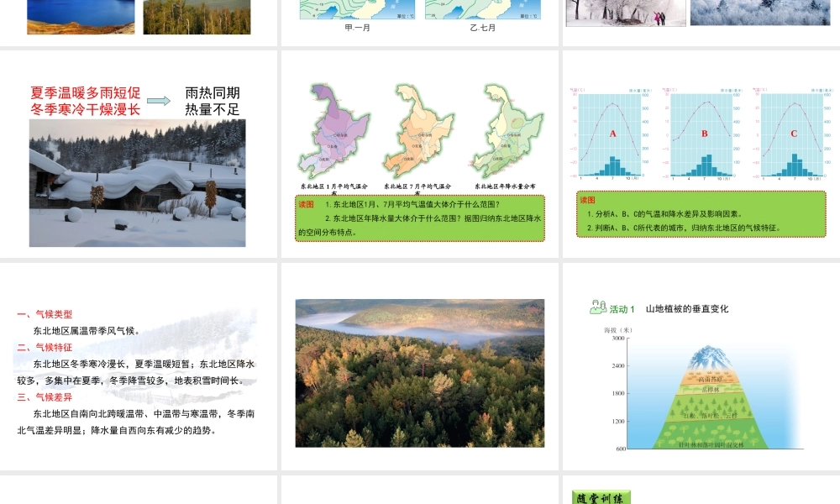Click the 甲.一月 map caption
The height and width of the screenshot is (504, 840).
[x=357, y=28]
